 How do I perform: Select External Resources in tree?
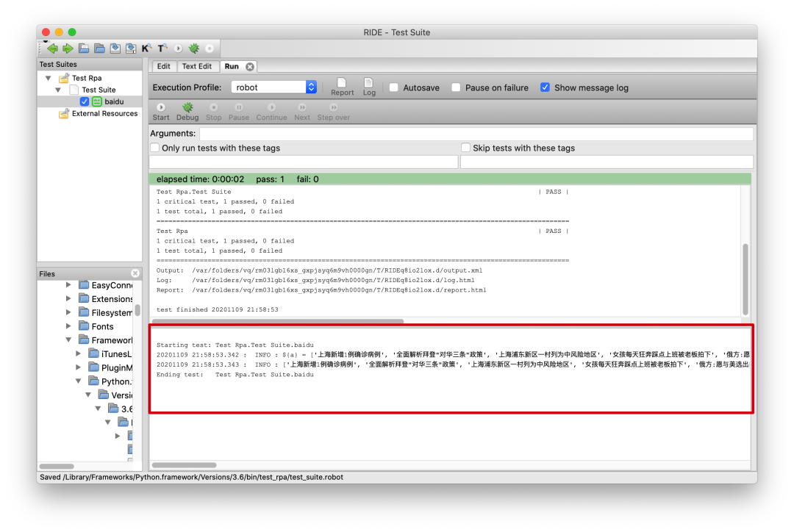click(x=105, y=114)
